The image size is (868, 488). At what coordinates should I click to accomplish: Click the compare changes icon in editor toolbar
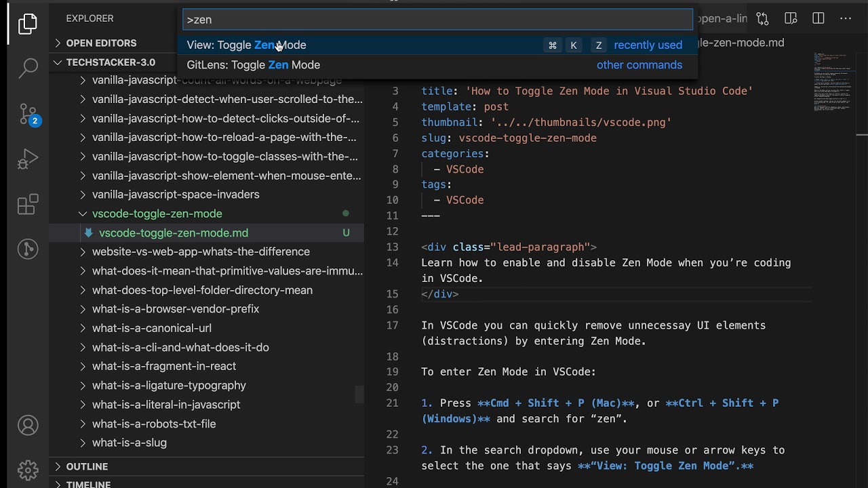(x=763, y=19)
